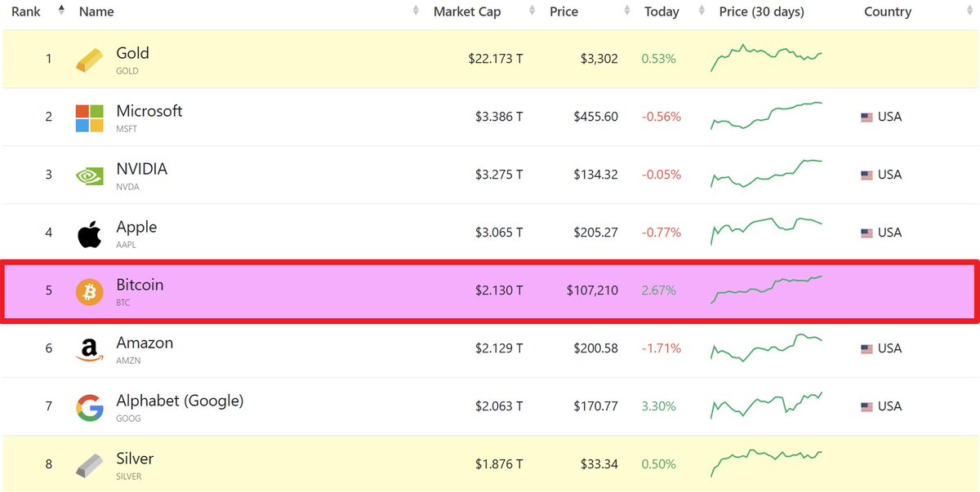The width and height of the screenshot is (980, 492).
Task: Click the Microsoft logo icon
Action: click(90, 117)
